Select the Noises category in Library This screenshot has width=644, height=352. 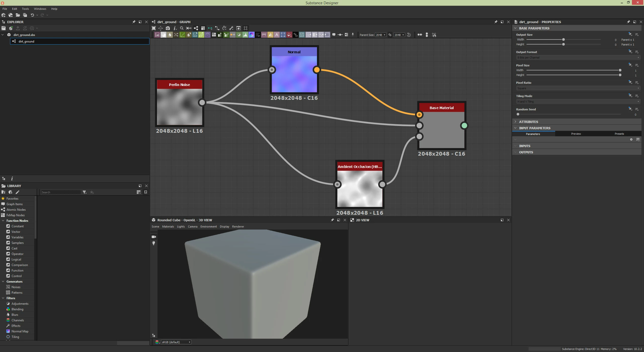coord(16,287)
